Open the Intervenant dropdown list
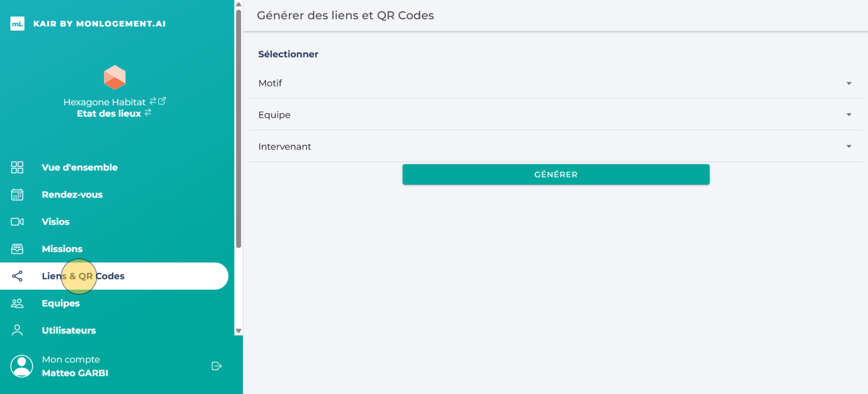868x394 pixels. coord(555,146)
